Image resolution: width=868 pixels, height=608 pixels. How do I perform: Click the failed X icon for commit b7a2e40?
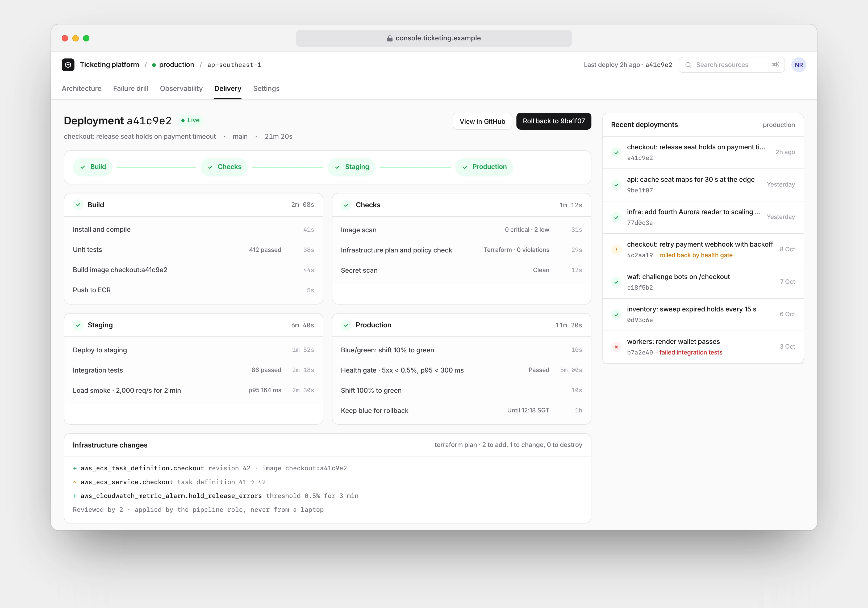click(617, 347)
